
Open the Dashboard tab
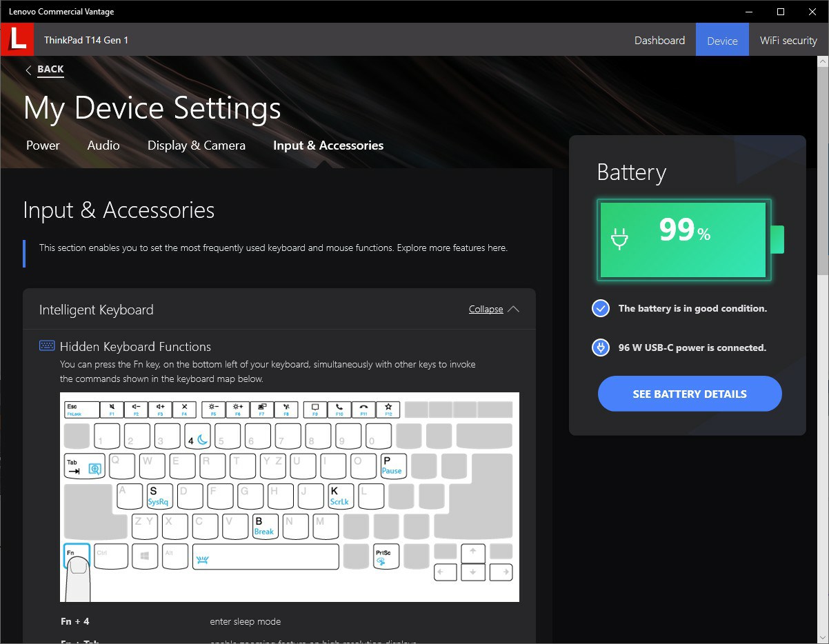[659, 40]
